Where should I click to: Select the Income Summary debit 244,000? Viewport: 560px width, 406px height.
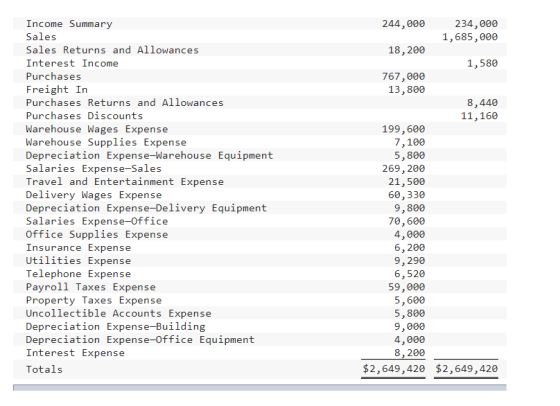(404, 24)
